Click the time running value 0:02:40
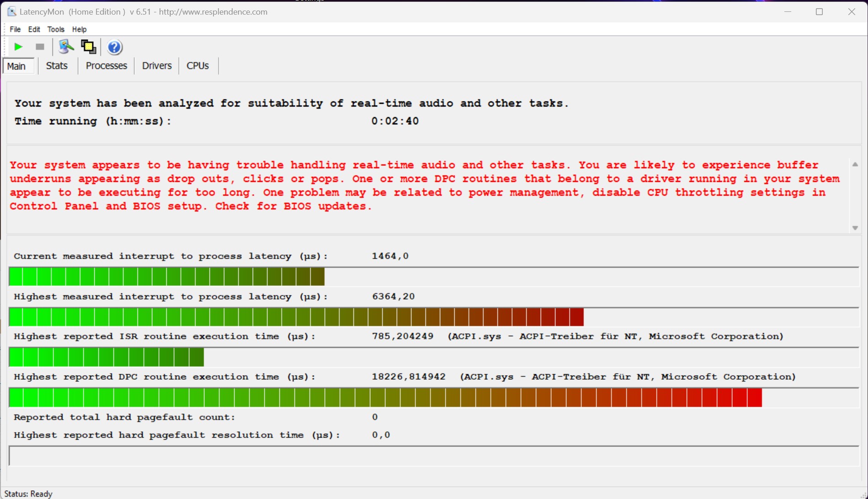868x499 pixels. click(x=395, y=121)
